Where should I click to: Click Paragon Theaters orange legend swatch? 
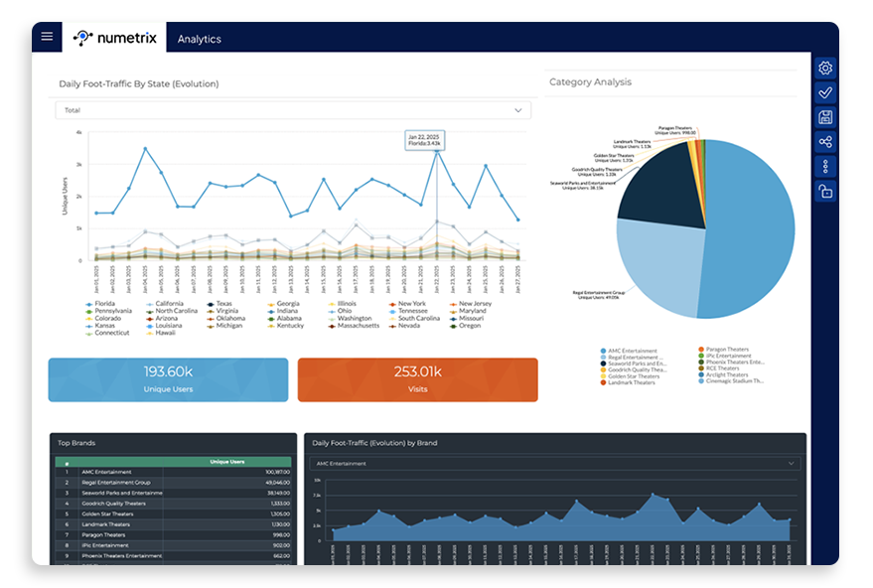701,350
